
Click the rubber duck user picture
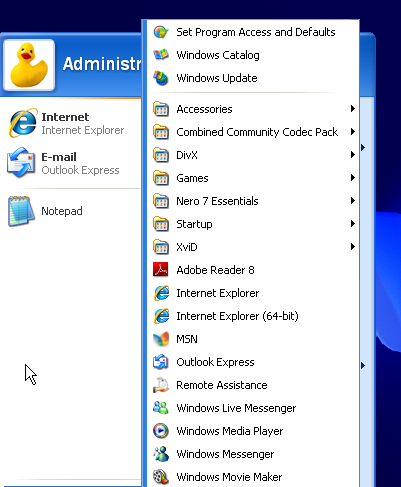pyautogui.click(x=29, y=65)
